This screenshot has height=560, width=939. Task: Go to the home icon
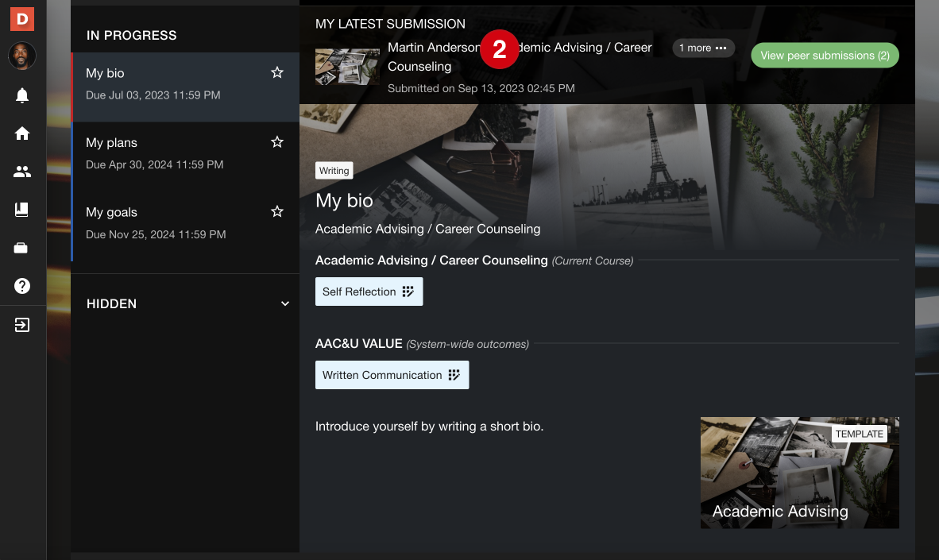(22, 133)
